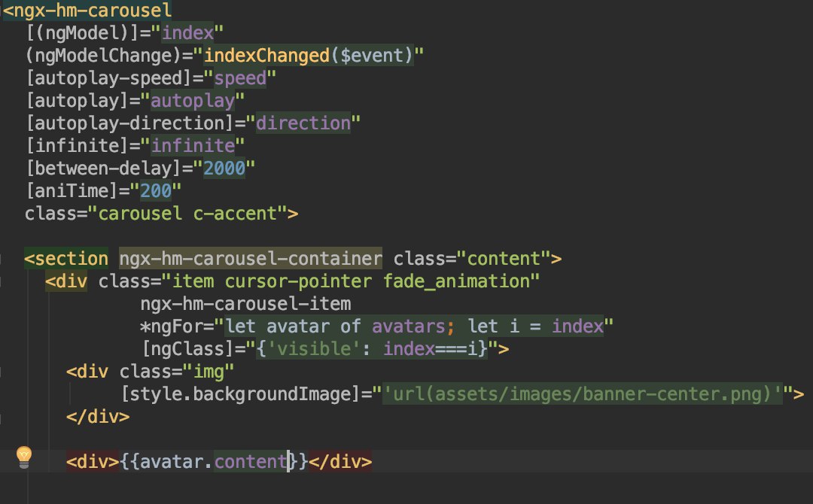Click the [autoplay] attribute name
This screenshot has height=504, width=813.
click(77, 101)
